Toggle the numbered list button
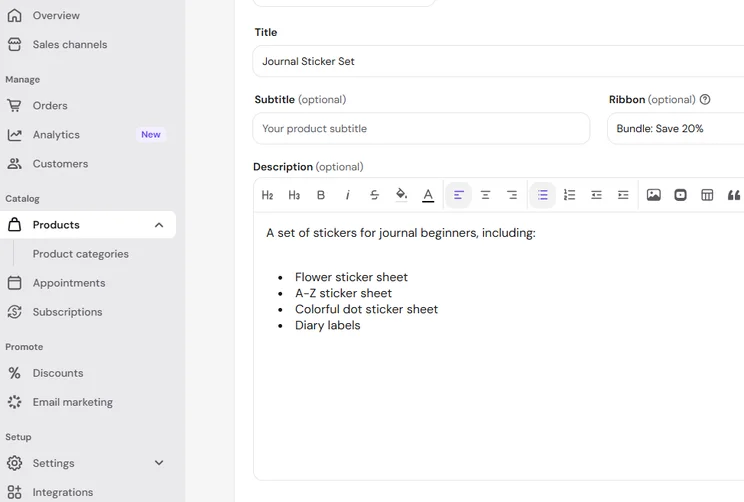The width and height of the screenshot is (744, 502). point(569,195)
